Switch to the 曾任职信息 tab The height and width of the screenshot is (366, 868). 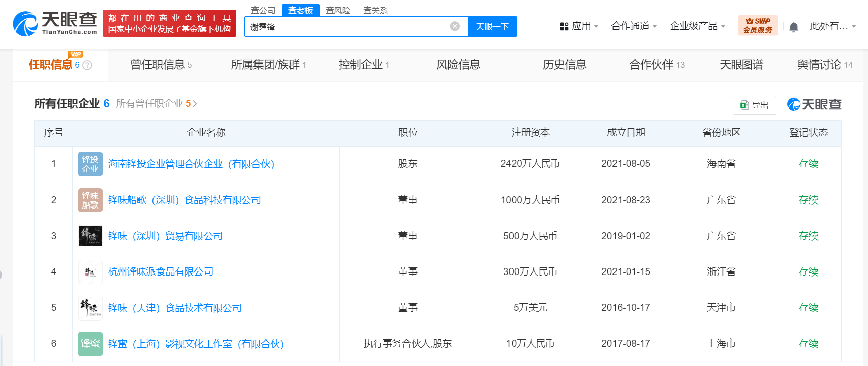pos(161,65)
